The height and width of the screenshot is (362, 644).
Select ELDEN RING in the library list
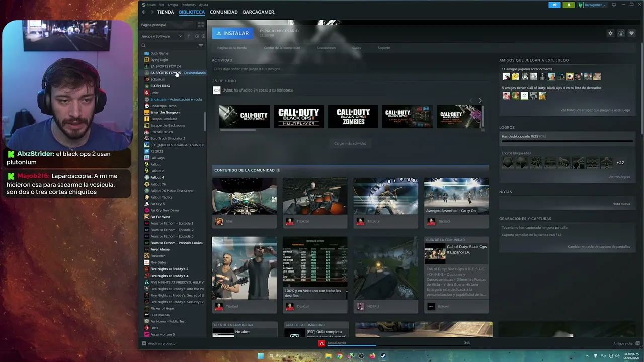coord(160,86)
